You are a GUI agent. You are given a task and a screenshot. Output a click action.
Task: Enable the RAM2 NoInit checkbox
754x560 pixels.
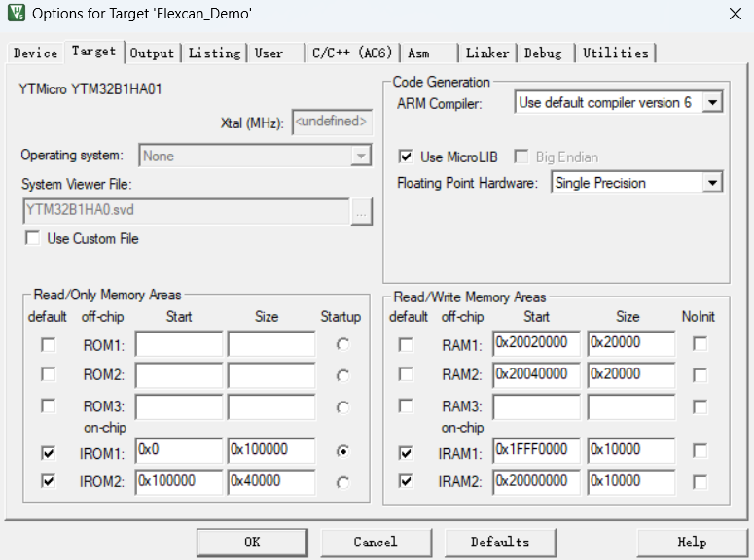click(700, 375)
